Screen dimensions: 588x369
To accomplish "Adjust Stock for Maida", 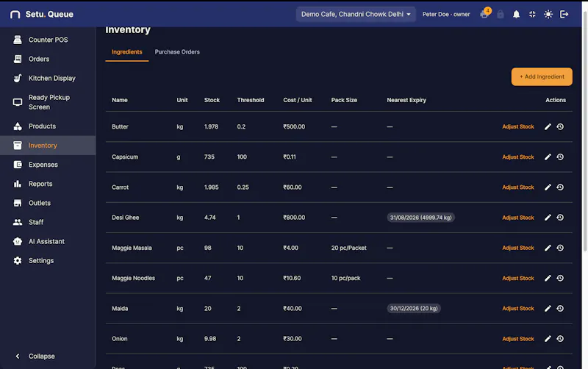I will 518,308.
